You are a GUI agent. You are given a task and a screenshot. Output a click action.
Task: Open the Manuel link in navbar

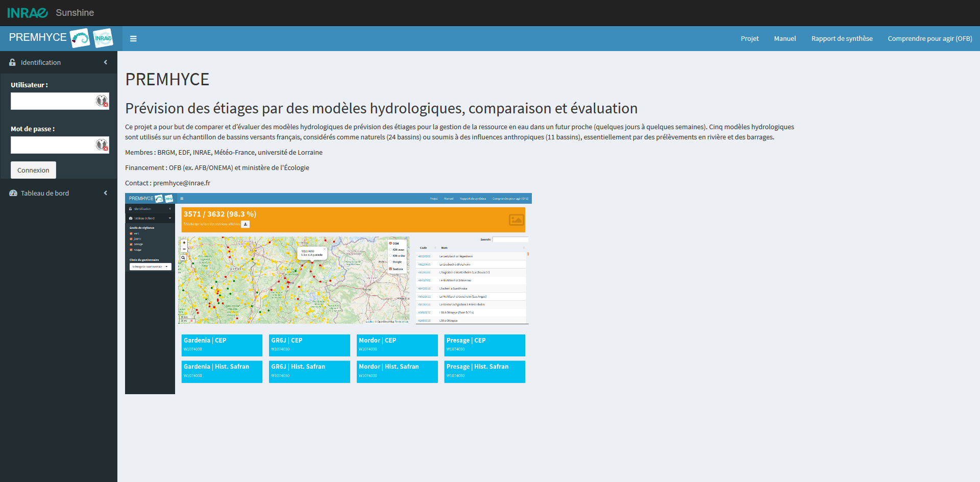coord(785,39)
